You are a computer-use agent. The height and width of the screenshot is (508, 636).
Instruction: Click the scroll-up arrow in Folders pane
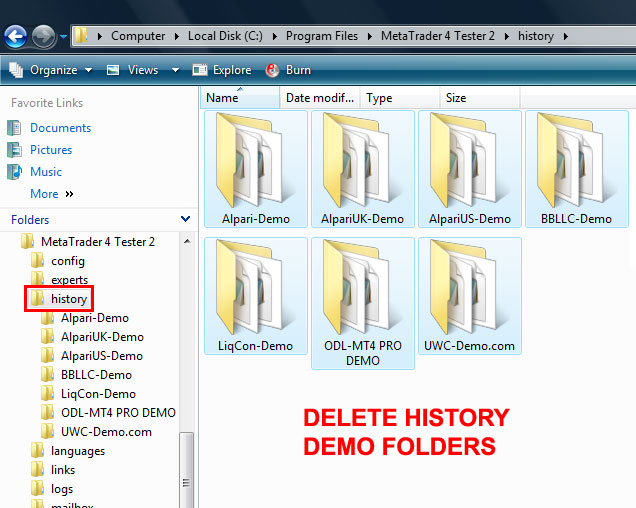(187, 241)
